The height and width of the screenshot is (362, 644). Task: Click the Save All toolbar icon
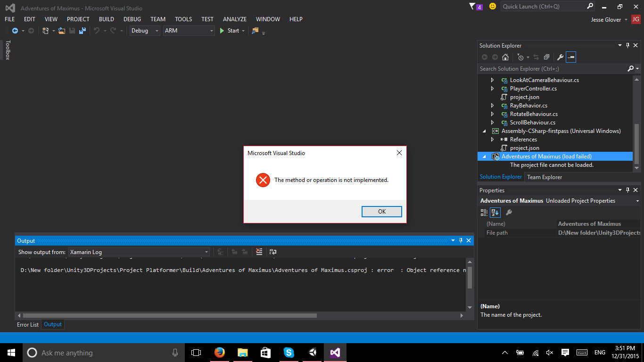tap(83, 31)
